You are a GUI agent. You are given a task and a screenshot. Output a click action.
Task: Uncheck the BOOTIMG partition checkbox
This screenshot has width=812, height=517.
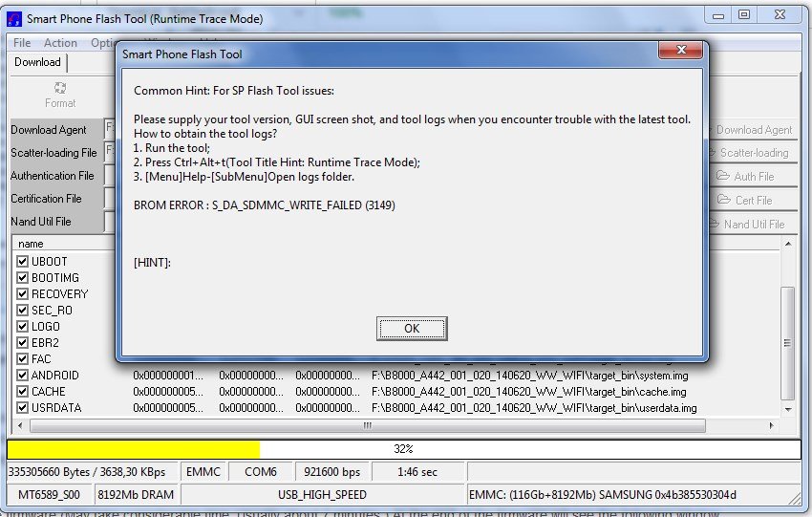[x=22, y=278]
